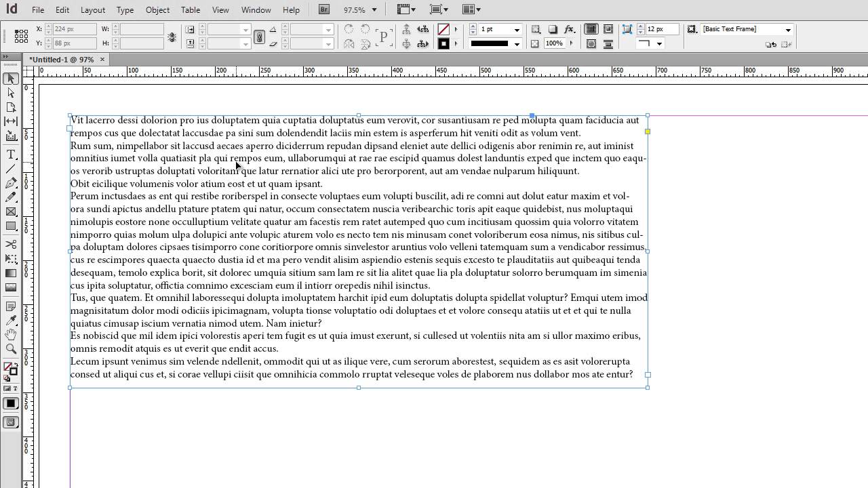Open the [Basic Text Frame] object style dropdown

coord(788,30)
